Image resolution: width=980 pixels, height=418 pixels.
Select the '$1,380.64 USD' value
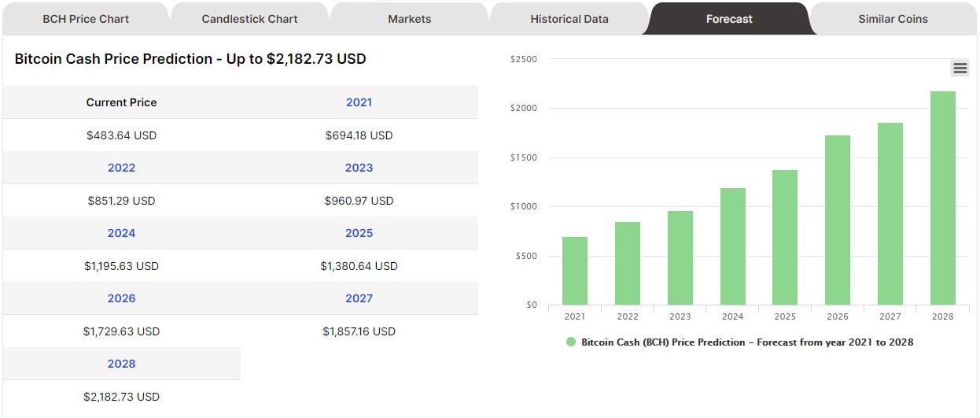point(359,266)
